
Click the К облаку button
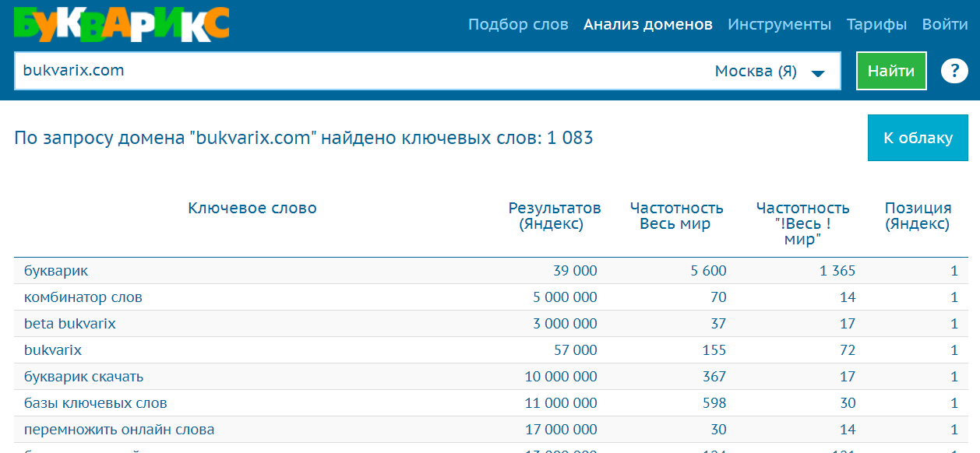pos(918,138)
